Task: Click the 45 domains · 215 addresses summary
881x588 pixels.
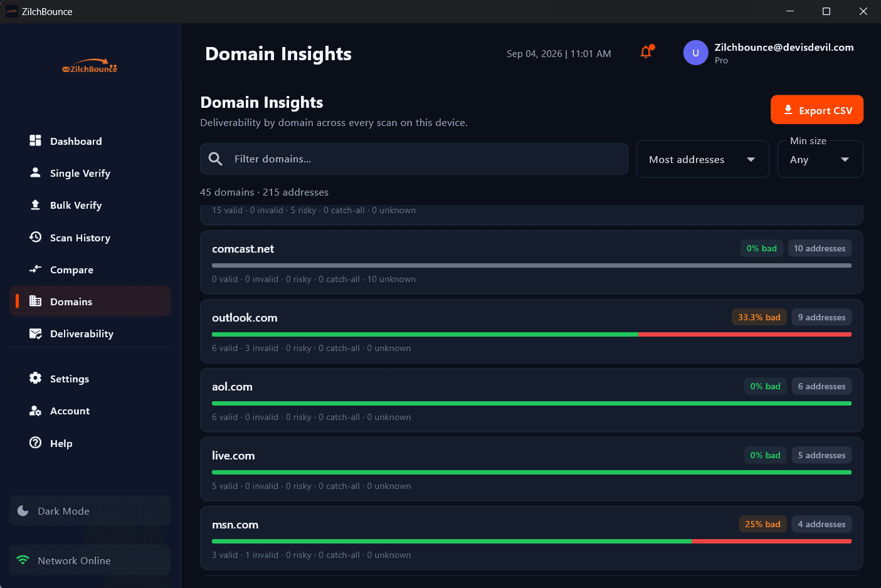Action: pos(264,192)
